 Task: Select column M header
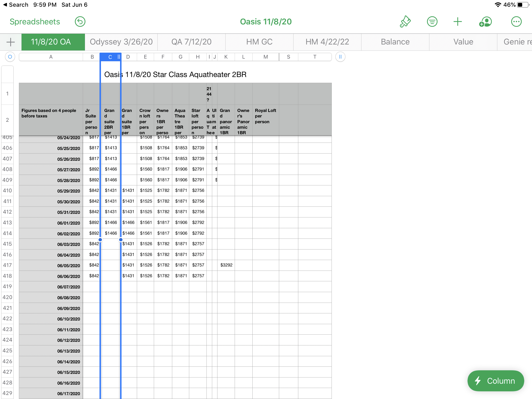pos(266,57)
